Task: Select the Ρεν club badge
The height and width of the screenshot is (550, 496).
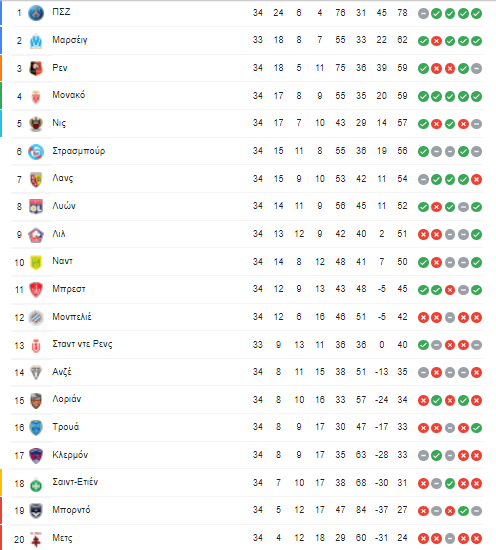Action: pyautogui.click(x=36, y=68)
